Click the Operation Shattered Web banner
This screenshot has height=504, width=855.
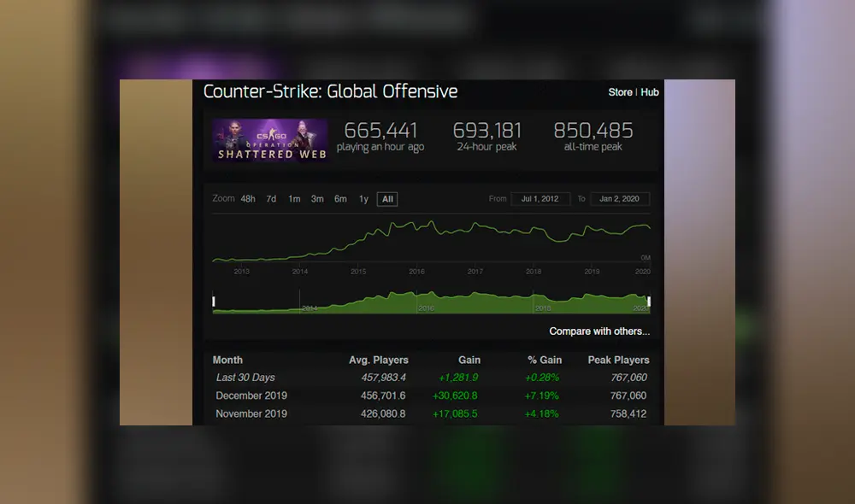[x=270, y=140]
